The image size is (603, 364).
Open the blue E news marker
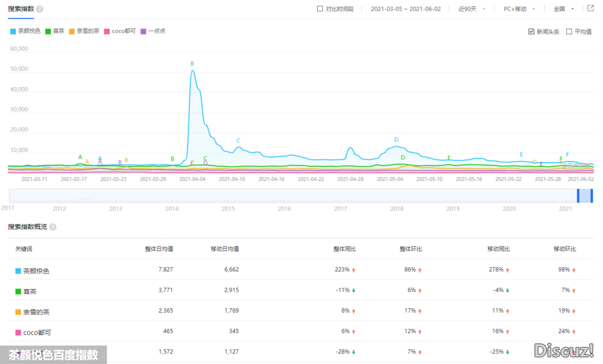[x=521, y=155]
